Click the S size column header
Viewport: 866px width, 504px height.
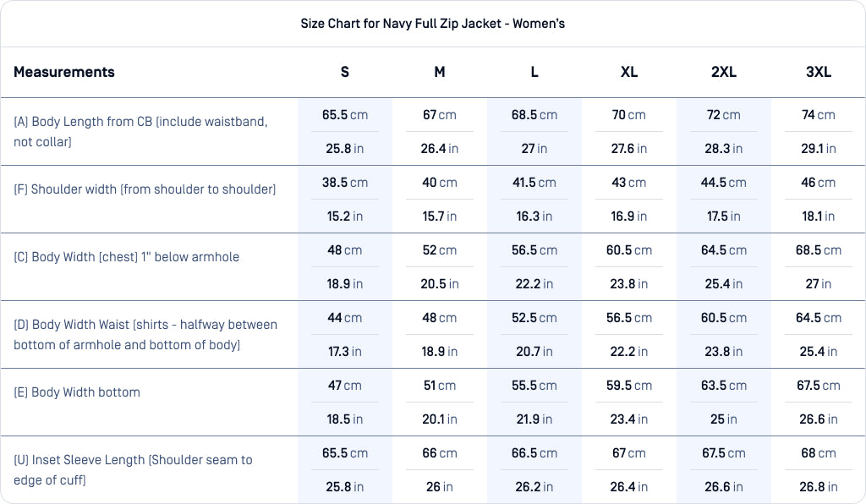pyautogui.click(x=345, y=72)
